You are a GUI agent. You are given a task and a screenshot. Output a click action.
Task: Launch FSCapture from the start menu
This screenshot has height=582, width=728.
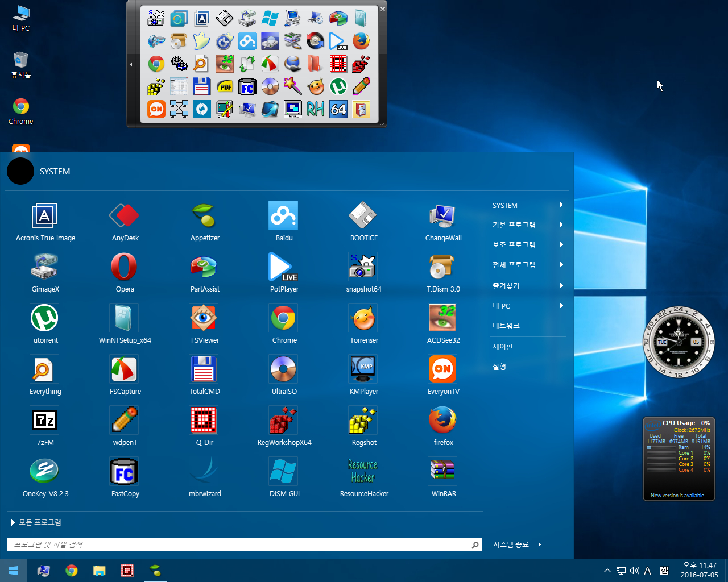pos(125,375)
